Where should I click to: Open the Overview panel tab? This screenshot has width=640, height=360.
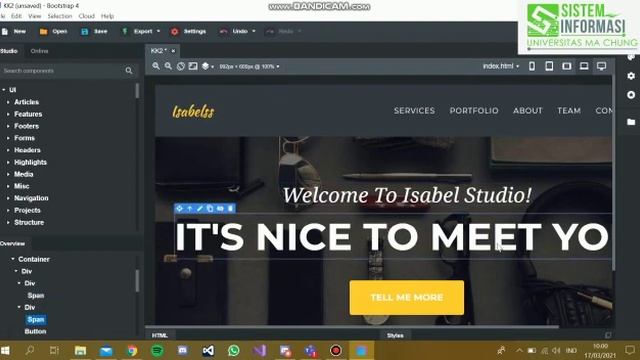[x=13, y=244]
